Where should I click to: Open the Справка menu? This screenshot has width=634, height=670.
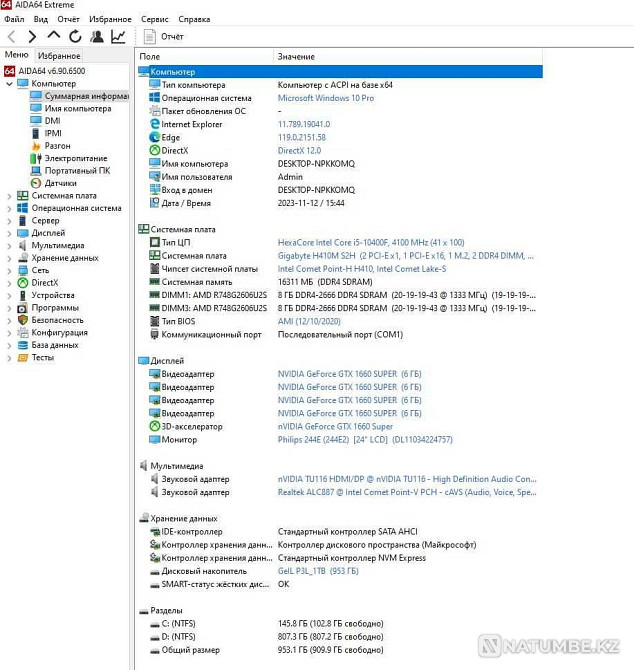(194, 19)
